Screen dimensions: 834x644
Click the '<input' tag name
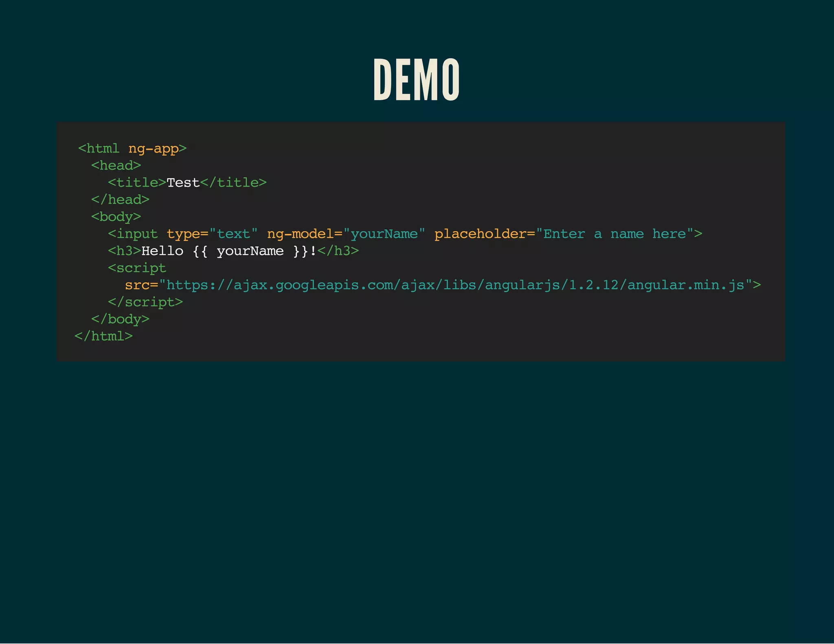coord(133,234)
